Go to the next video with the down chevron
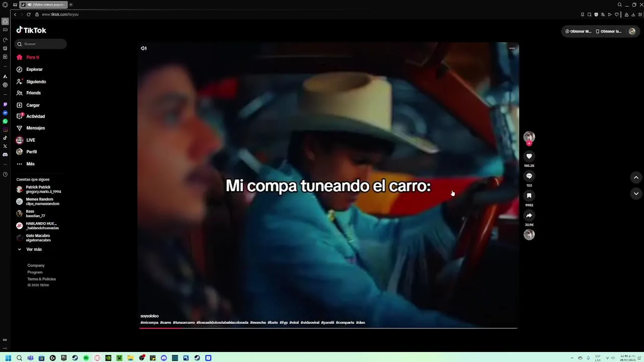644x362 pixels. pyautogui.click(x=636, y=194)
